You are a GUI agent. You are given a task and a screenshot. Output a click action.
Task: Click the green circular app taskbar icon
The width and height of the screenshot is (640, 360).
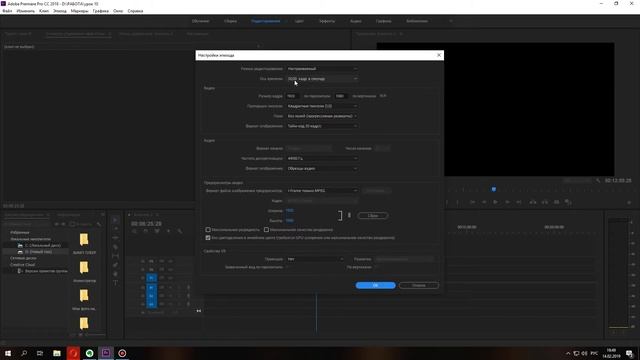[x=89, y=353]
